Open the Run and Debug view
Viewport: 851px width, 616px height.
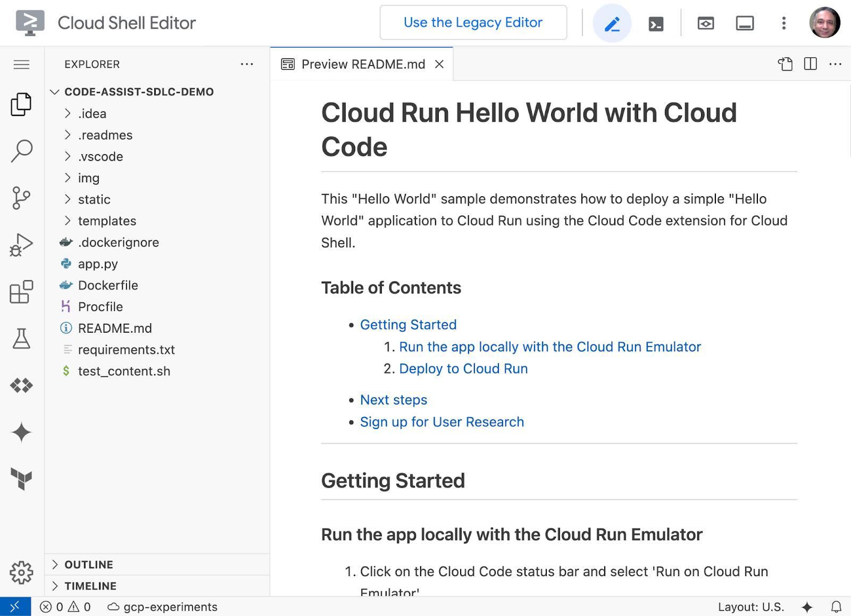(21, 245)
